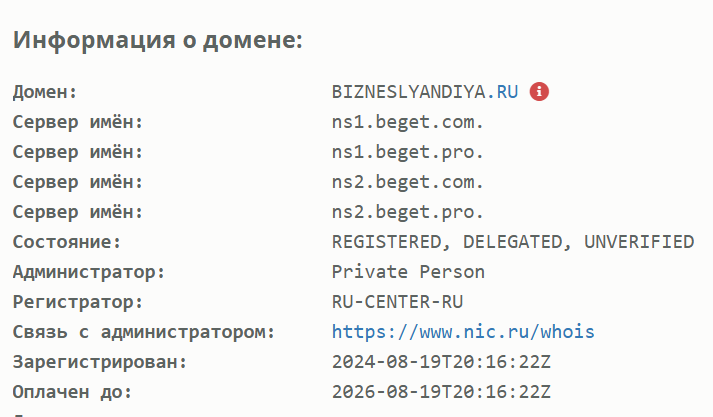Click the registration date 2024-08-19T20:16:22Z
The image size is (713, 417).
click(x=441, y=361)
